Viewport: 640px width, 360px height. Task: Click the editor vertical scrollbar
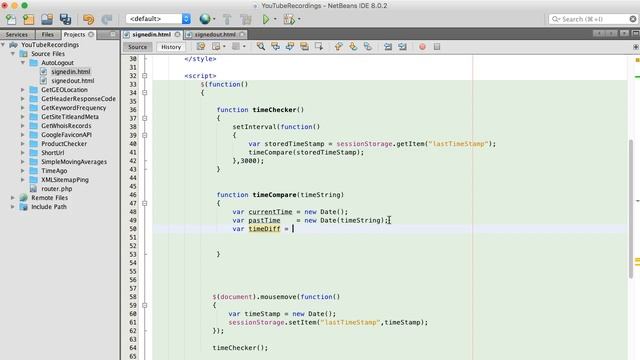click(631, 208)
